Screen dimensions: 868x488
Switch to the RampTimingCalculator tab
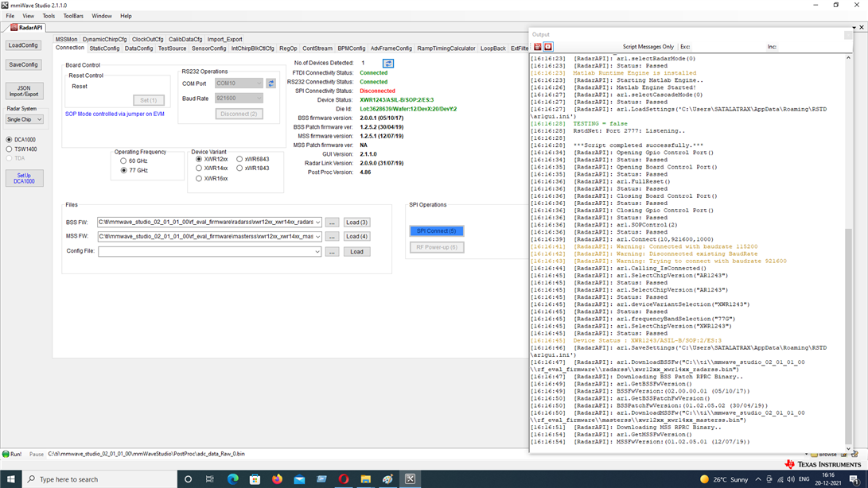[x=446, y=48]
